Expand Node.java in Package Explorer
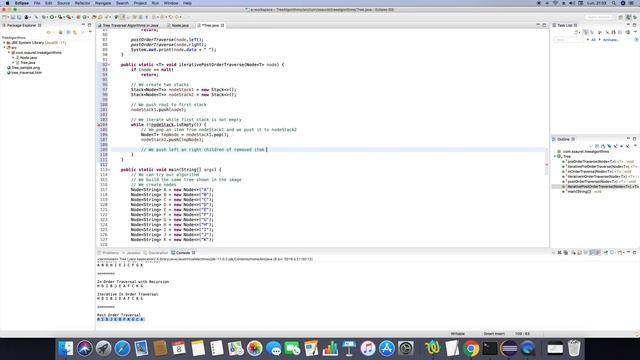 tap(13, 58)
